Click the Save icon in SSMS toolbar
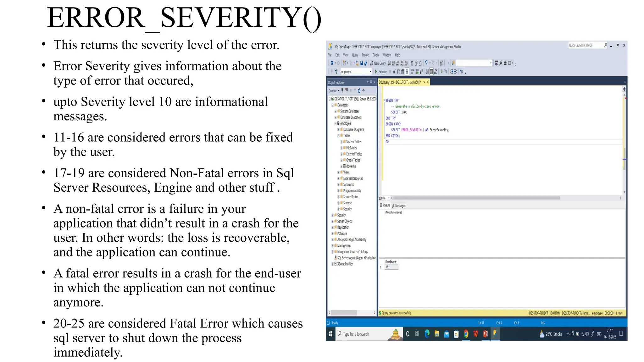644x362 pixels. coord(362,63)
